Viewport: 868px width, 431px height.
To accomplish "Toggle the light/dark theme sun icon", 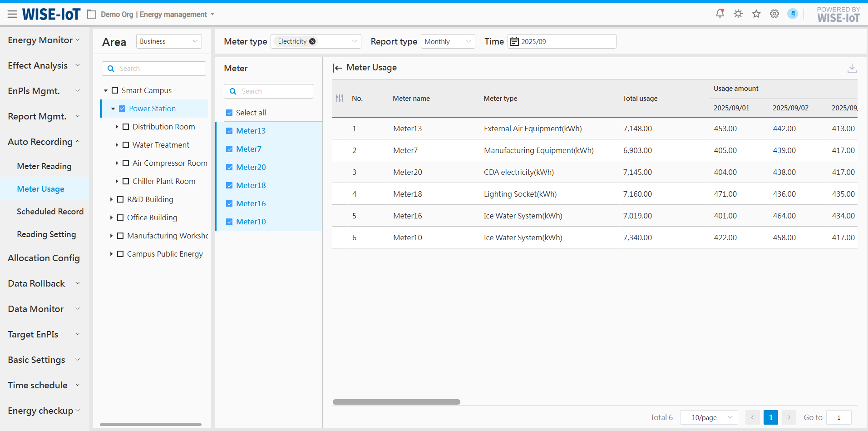I will [738, 14].
